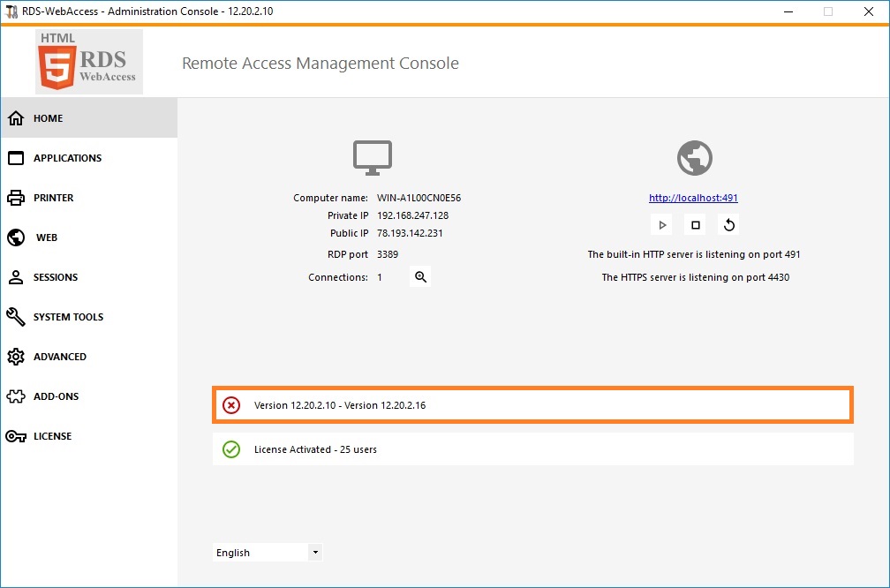The image size is (890, 588).
Task: Click the Sessions user icon
Action: pyautogui.click(x=16, y=277)
